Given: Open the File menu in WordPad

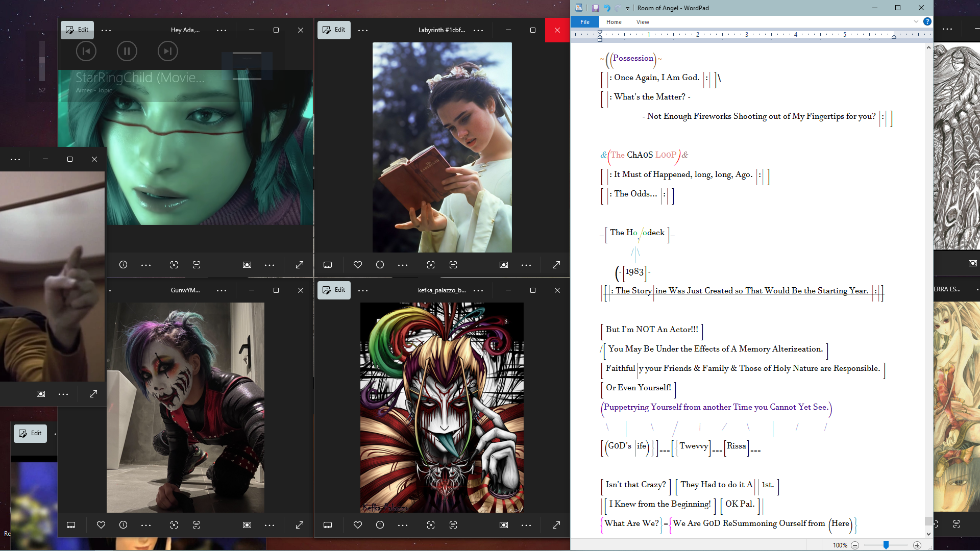Looking at the screenshot, I should pyautogui.click(x=585, y=22).
